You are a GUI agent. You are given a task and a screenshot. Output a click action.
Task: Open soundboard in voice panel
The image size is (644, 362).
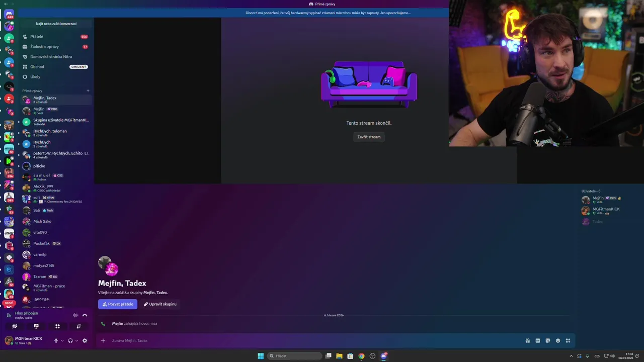(x=79, y=326)
